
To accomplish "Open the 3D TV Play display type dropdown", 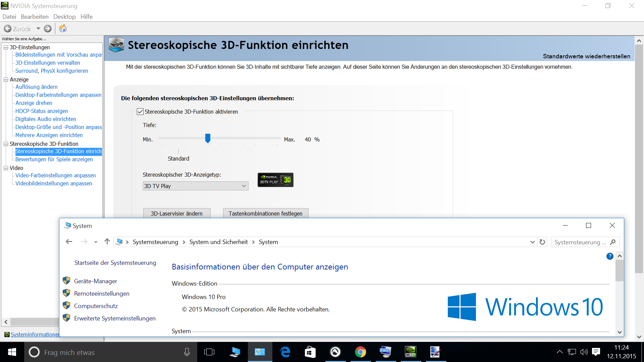I will (195, 186).
